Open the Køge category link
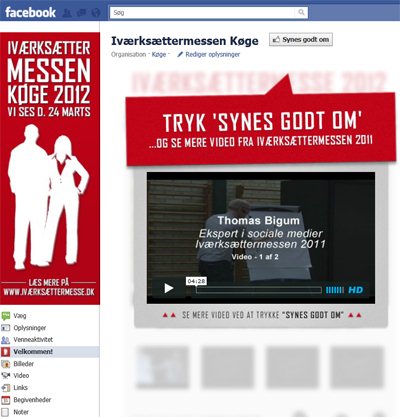This screenshot has height=417, width=400. 159,54
